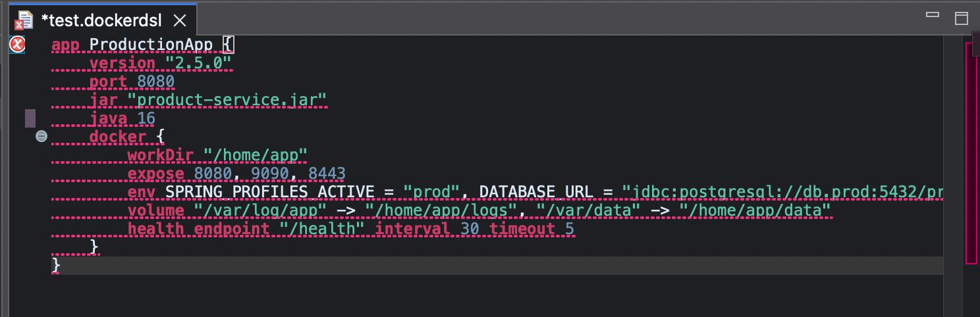Click the 'health' keyword
Viewport: 980px width, 317px height.
pyautogui.click(x=156, y=229)
